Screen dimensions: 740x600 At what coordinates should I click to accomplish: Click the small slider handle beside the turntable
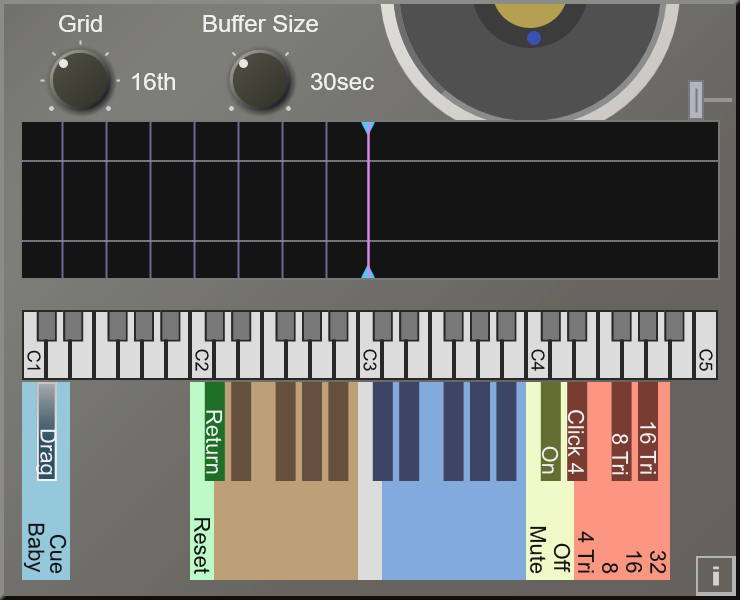tap(696, 100)
